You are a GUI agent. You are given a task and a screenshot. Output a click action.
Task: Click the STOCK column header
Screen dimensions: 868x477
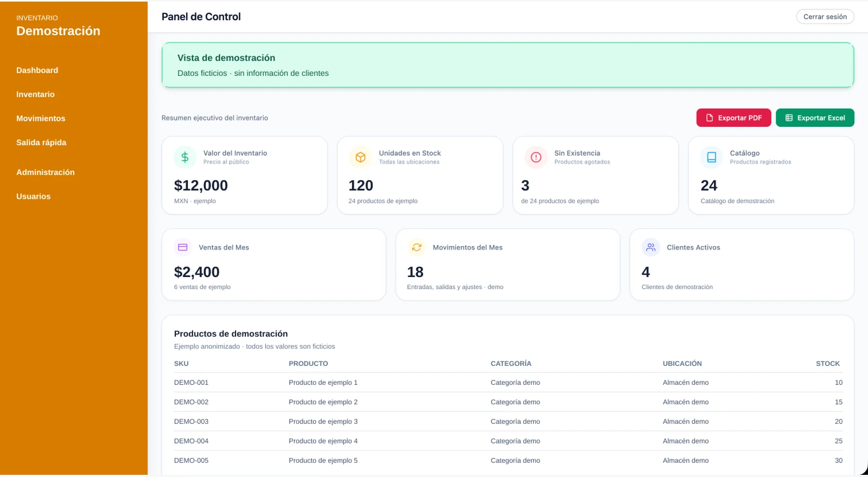click(828, 364)
